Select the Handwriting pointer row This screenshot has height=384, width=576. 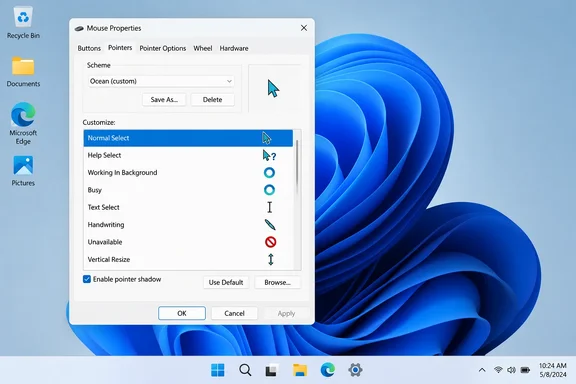[188, 225]
